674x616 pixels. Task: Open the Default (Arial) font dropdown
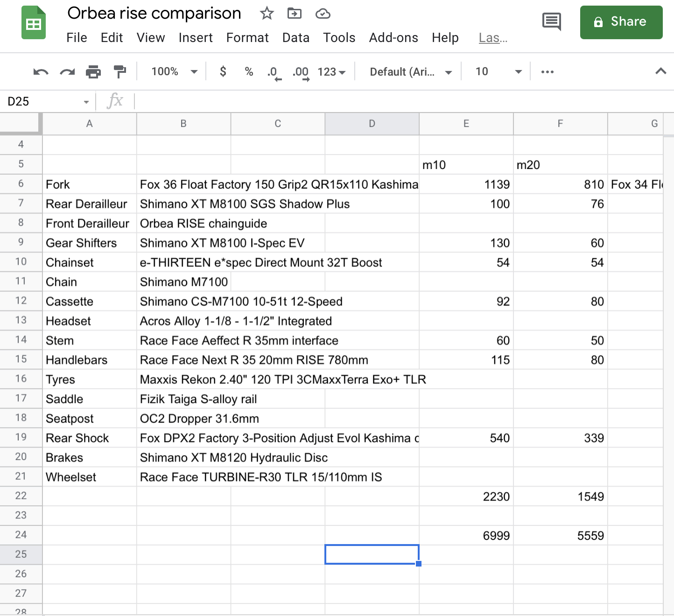coord(411,72)
